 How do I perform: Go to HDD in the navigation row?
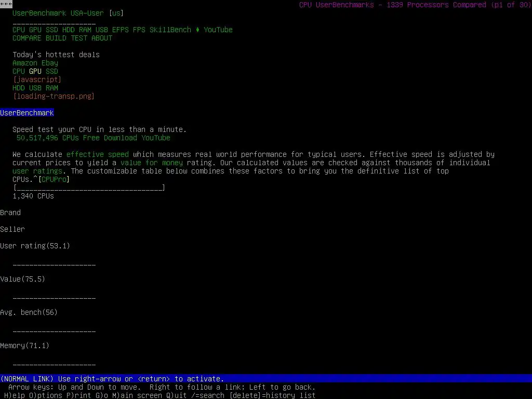69,30
